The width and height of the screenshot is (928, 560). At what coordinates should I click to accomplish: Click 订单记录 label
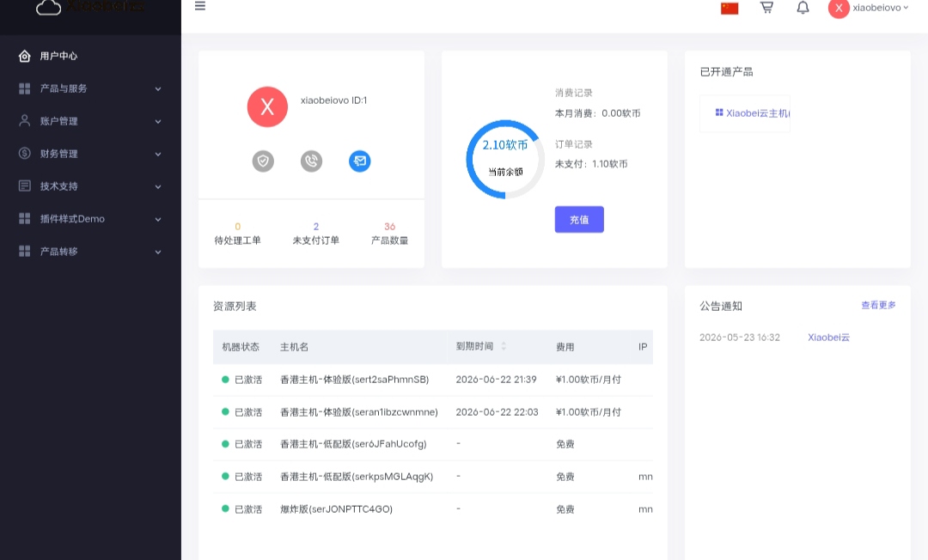pyautogui.click(x=573, y=144)
